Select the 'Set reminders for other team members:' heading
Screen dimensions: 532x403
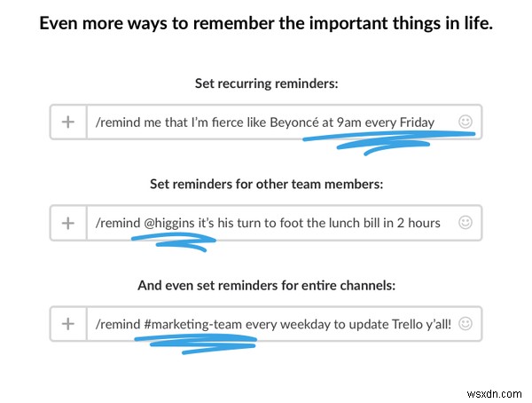tap(267, 184)
